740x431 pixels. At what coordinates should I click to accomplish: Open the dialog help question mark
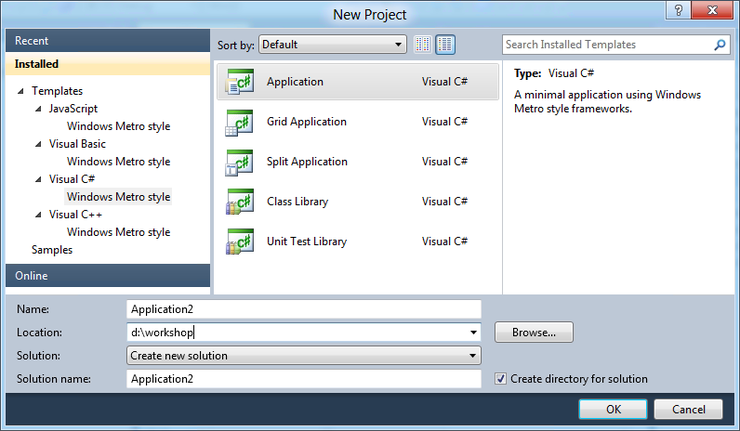[679, 10]
